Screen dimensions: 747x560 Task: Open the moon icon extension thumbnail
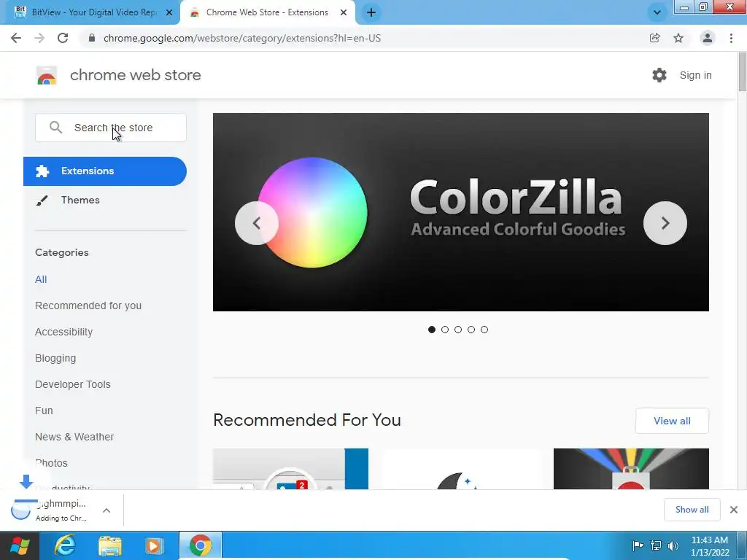click(461, 469)
